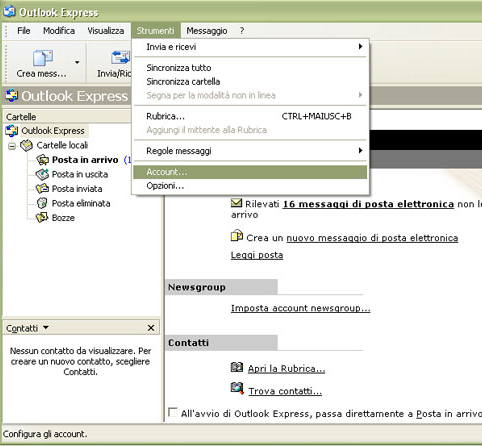Open the Messaggio menu
Viewport: 482px width, 446px height.
(x=207, y=31)
